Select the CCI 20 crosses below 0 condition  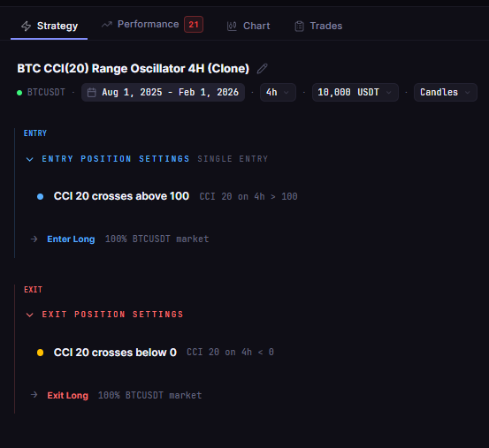click(115, 353)
